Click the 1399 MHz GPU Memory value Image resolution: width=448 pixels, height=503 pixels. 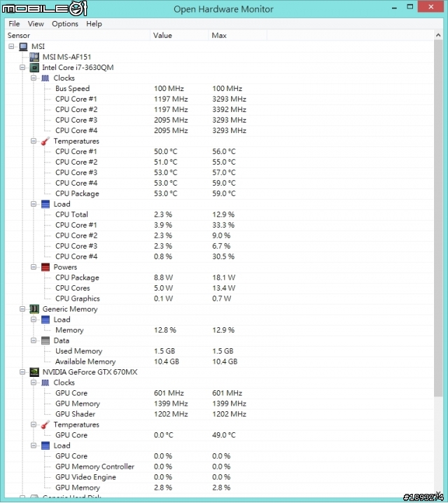[x=171, y=404]
